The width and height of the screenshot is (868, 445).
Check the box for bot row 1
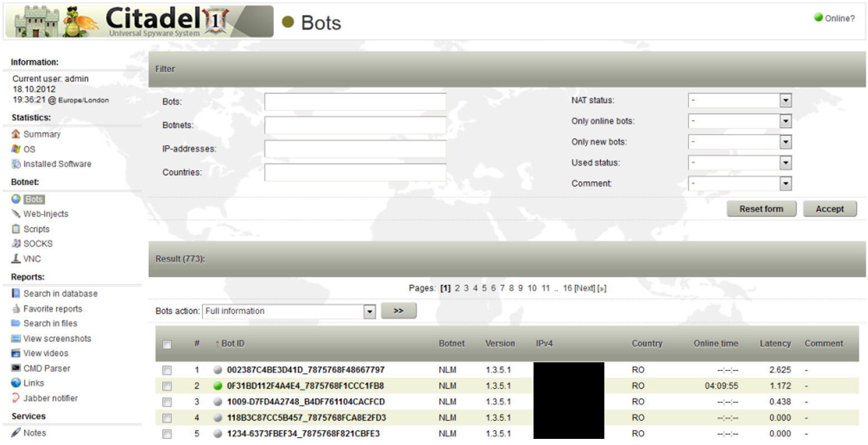point(167,370)
